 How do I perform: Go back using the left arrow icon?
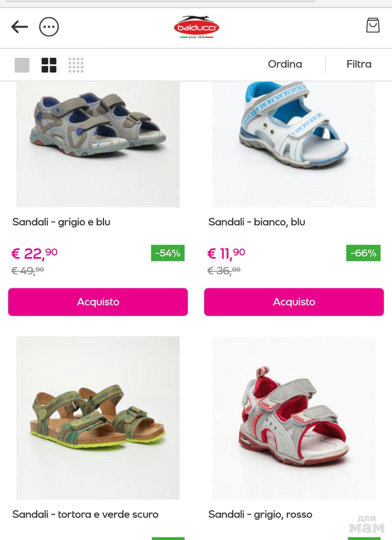19,27
